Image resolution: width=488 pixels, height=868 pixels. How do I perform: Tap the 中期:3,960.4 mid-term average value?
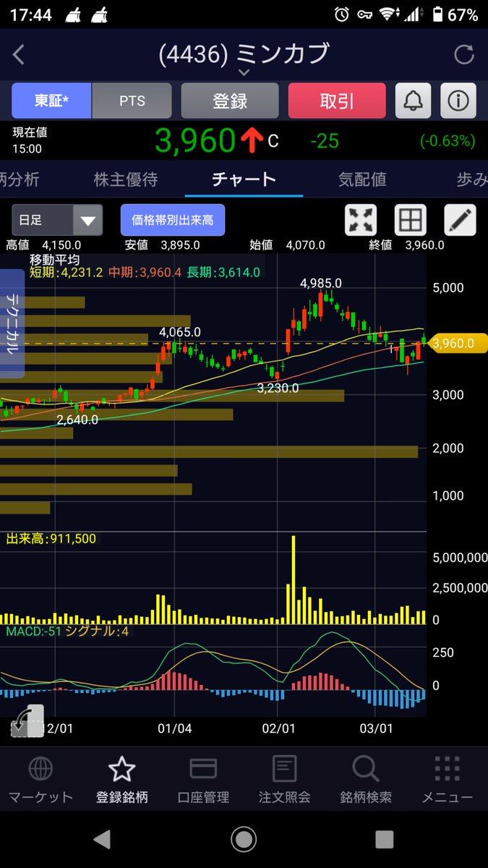point(146,272)
